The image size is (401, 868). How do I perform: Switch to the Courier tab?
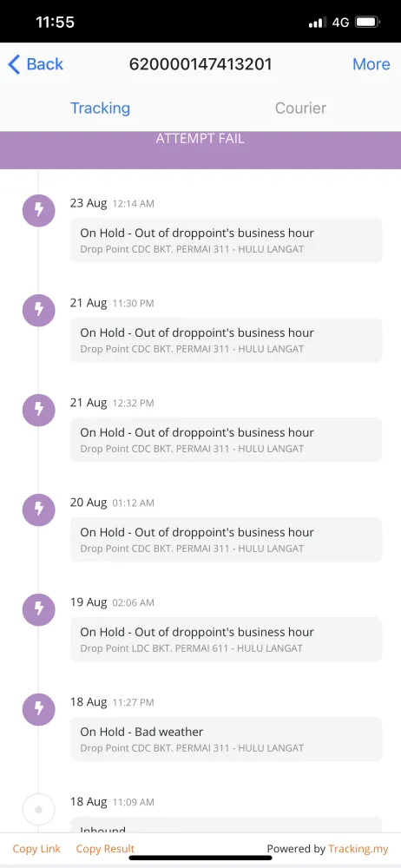300,108
